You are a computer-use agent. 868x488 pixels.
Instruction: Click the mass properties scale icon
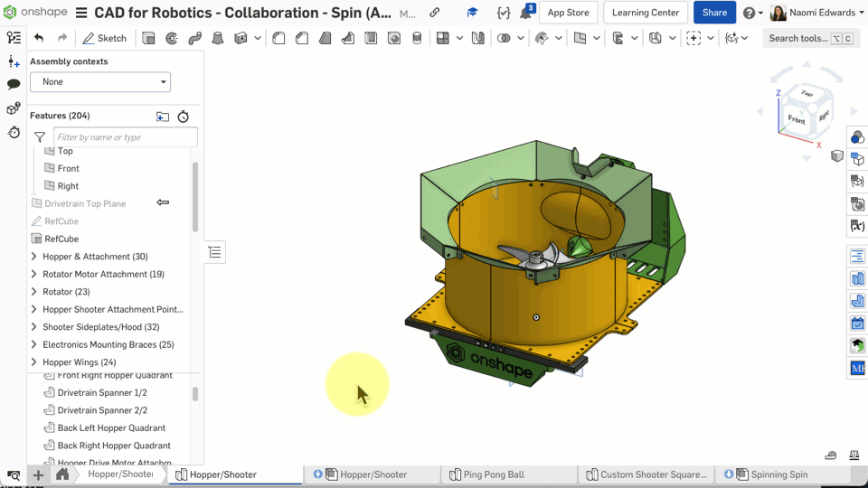pos(853,455)
